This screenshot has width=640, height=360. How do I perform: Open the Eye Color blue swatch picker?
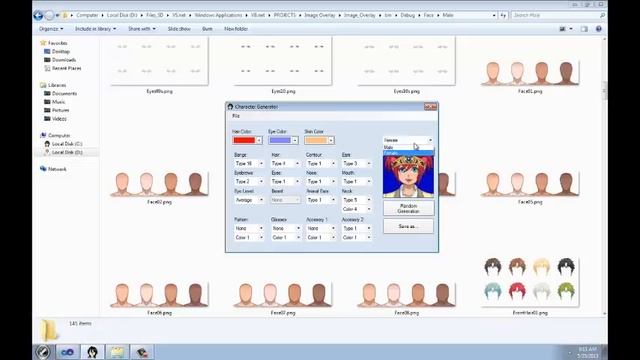pyautogui.click(x=283, y=140)
